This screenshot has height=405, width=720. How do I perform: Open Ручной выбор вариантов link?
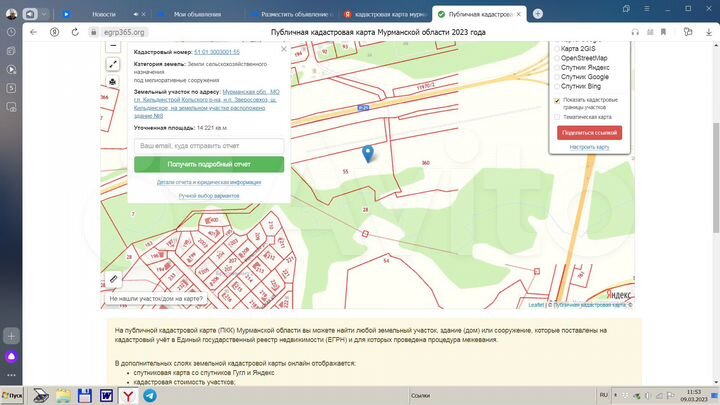pyautogui.click(x=209, y=196)
